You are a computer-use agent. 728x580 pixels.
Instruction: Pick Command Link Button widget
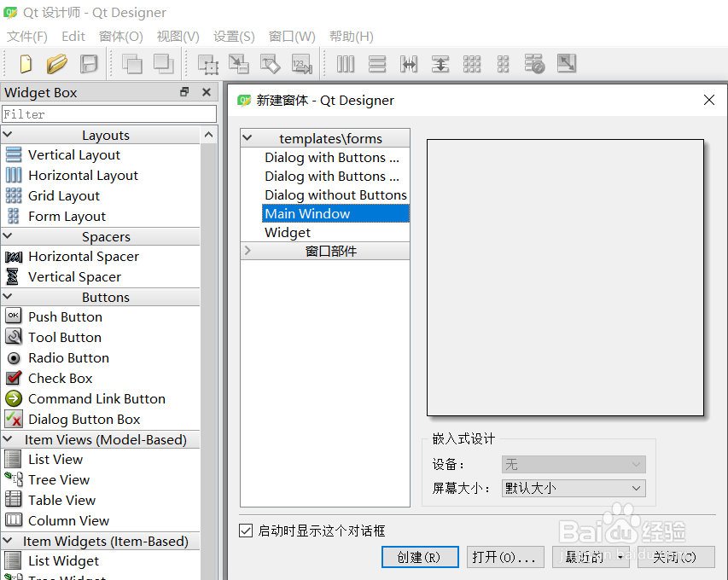point(85,398)
